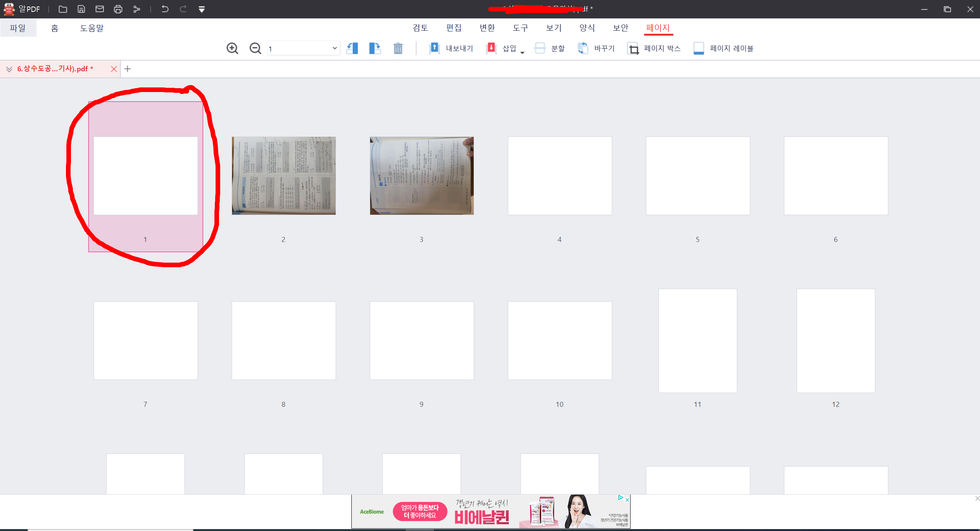Rotate selected page to the right
Image resolution: width=980 pixels, height=531 pixels.
375,48
